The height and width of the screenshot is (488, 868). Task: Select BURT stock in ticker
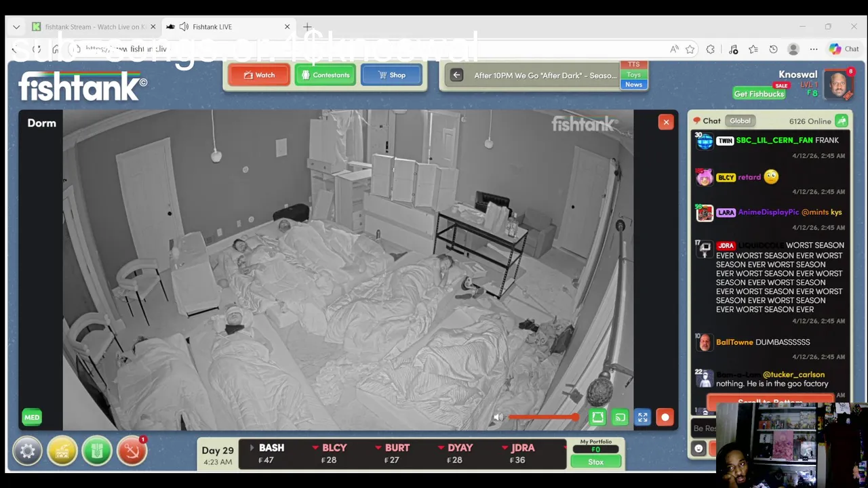coord(392,453)
